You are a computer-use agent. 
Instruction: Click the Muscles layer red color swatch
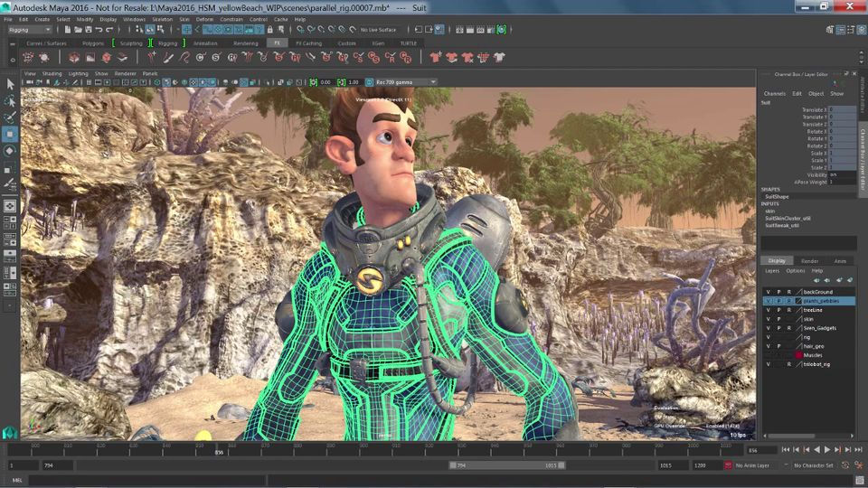(798, 355)
